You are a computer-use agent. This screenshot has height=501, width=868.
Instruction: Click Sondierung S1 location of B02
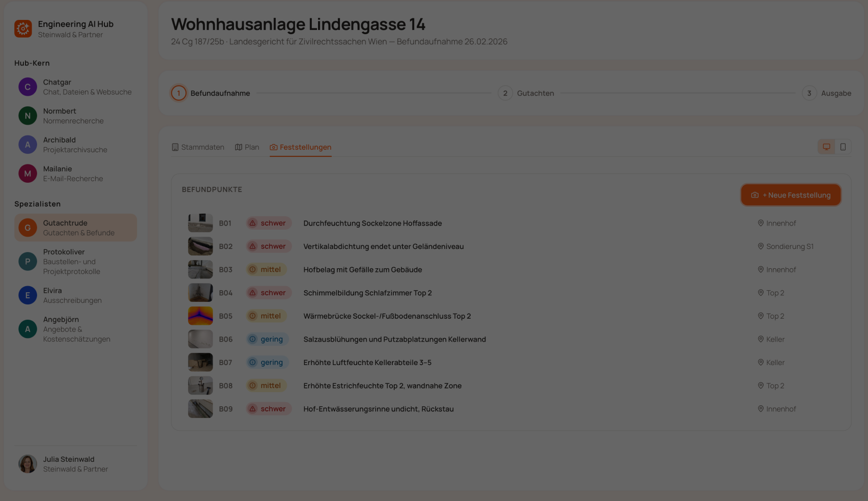point(786,246)
